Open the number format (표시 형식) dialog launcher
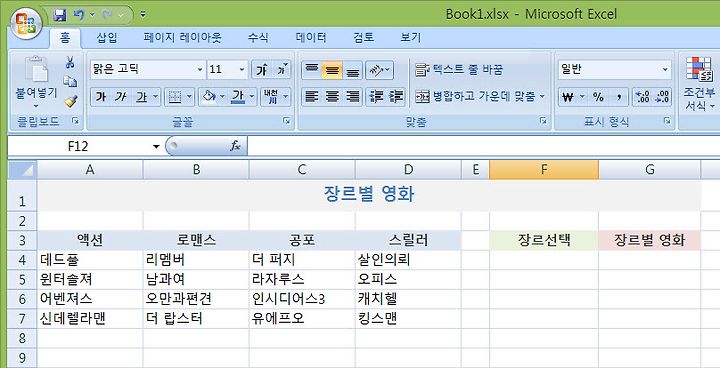Viewport: 720px width, 368px height. [x=667, y=121]
